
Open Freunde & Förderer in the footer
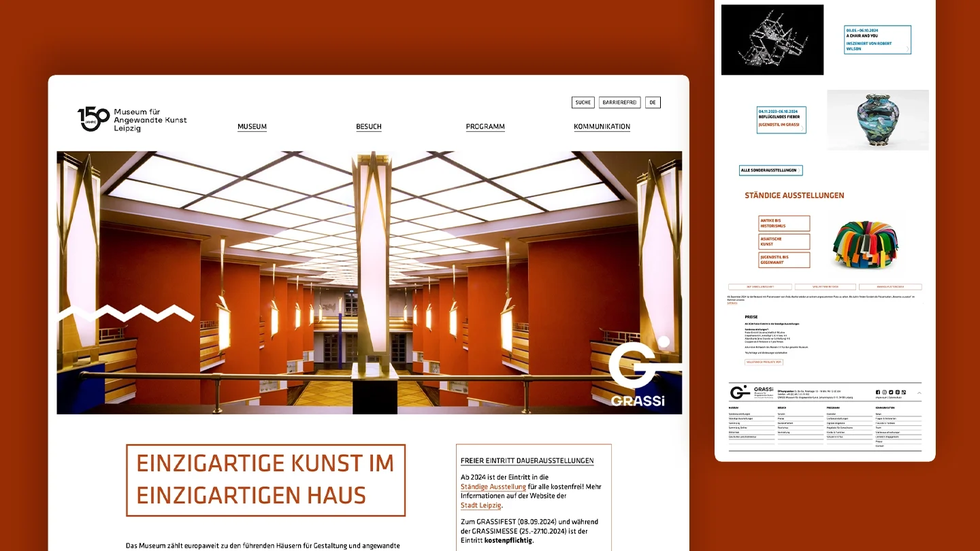pos(885,423)
